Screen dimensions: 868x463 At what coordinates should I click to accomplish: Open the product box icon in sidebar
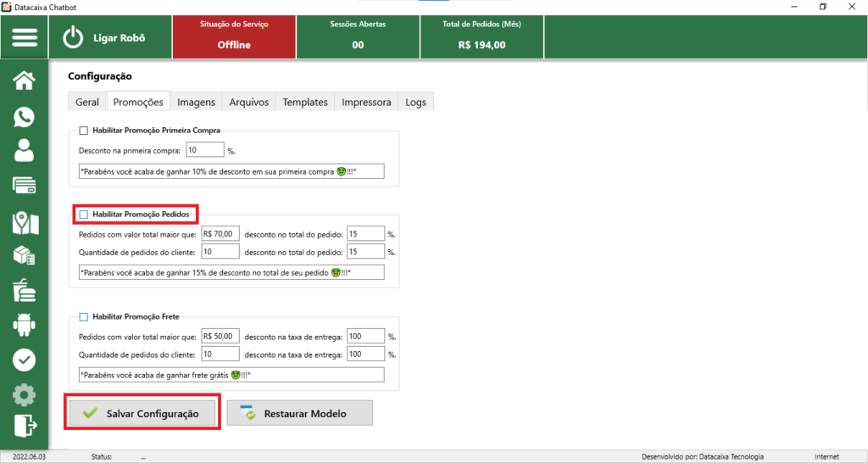(25, 256)
